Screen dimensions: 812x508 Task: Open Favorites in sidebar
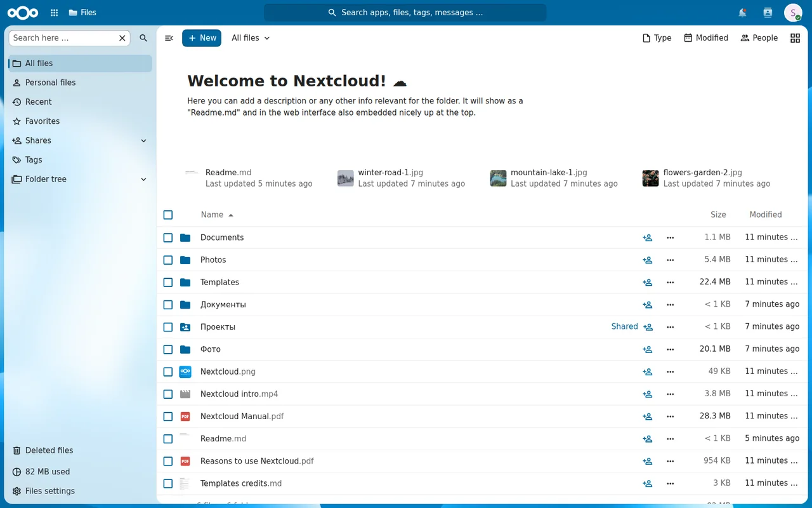(80, 121)
